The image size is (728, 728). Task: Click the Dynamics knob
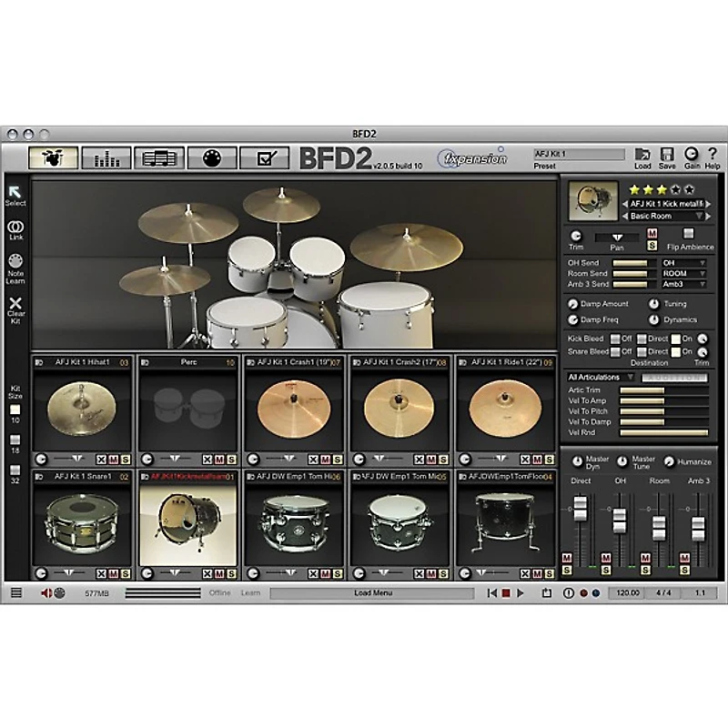point(653,320)
